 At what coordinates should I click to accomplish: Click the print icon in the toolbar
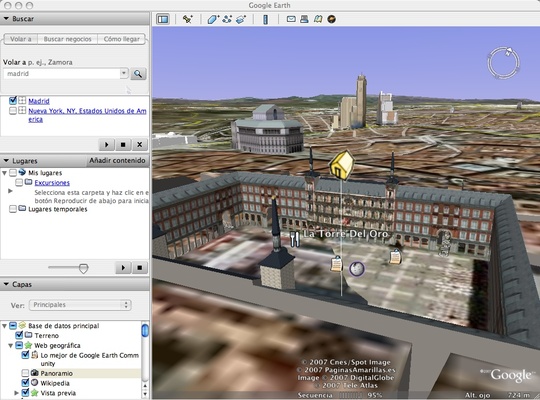click(x=304, y=19)
